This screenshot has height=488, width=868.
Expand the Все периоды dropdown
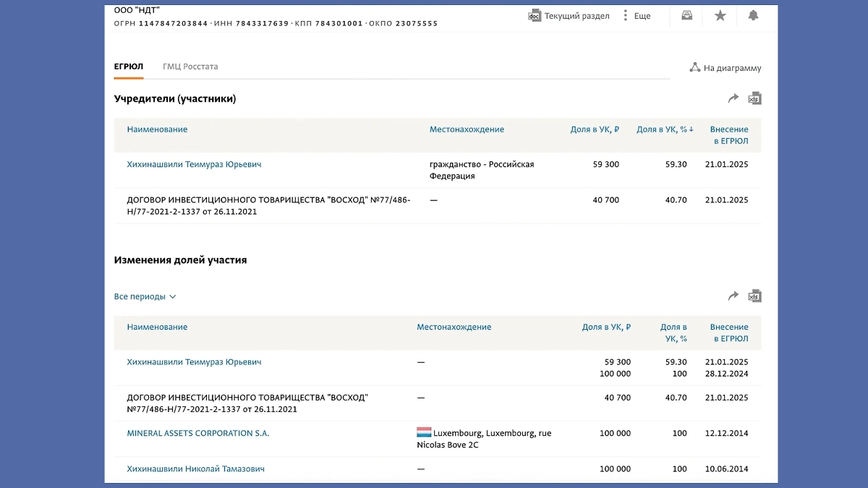(145, 296)
